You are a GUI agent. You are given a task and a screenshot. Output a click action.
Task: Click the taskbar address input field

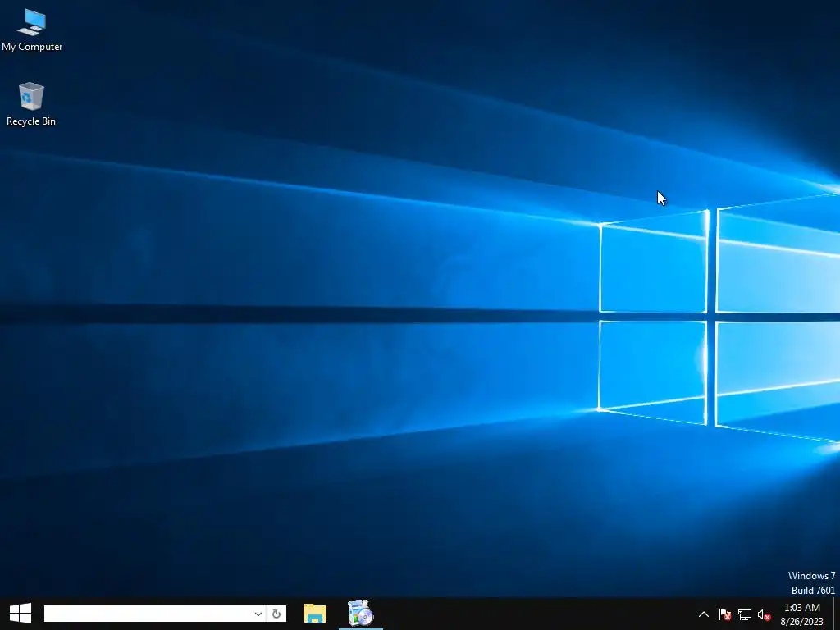click(x=148, y=614)
